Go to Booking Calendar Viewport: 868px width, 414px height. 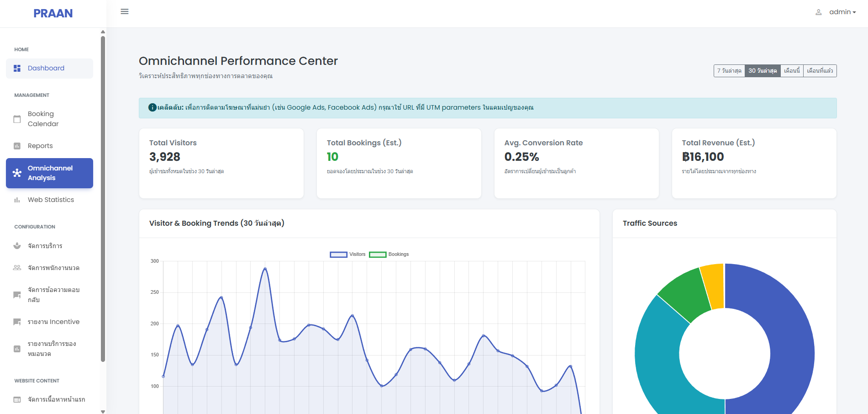pos(49,119)
